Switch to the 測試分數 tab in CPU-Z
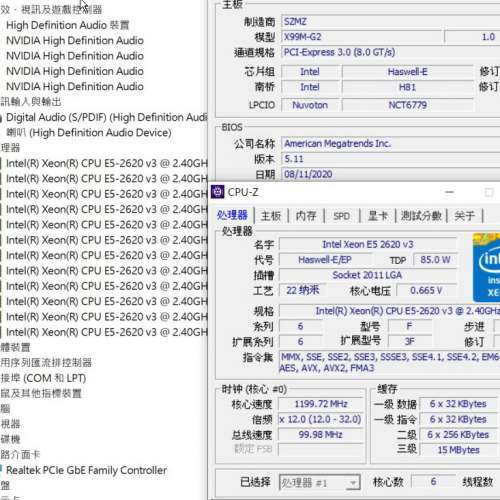The image size is (500, 500). tap(421, 216)
